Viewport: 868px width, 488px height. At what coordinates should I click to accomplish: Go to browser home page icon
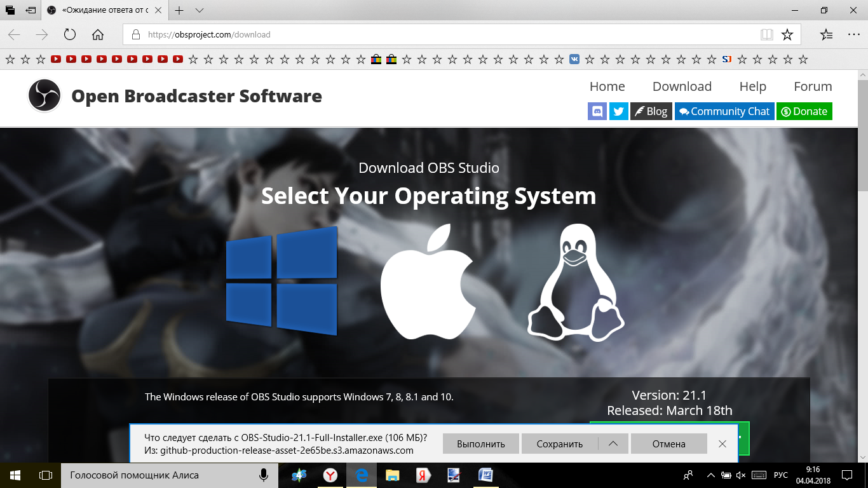click(x=98, y=35)
